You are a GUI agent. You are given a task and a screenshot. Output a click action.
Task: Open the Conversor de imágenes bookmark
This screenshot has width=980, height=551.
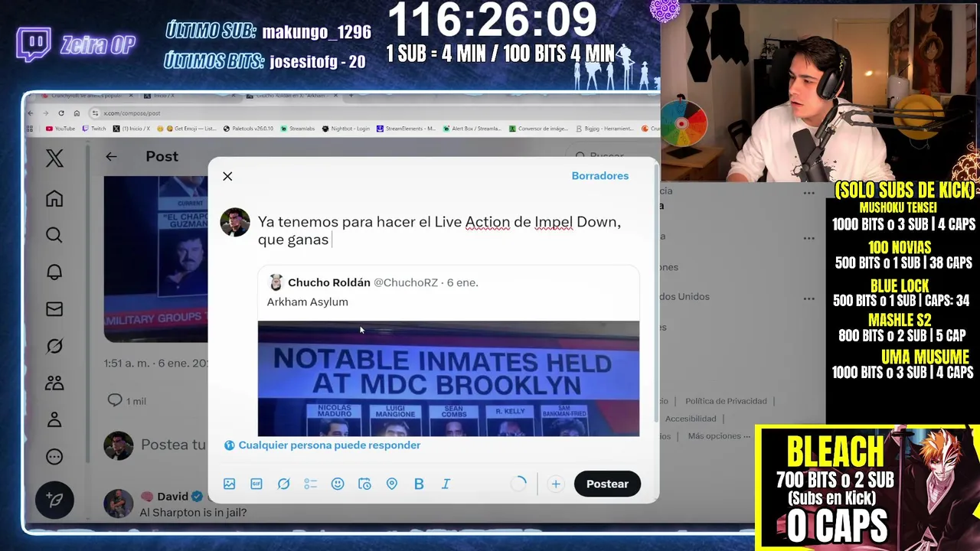[538, 129]
